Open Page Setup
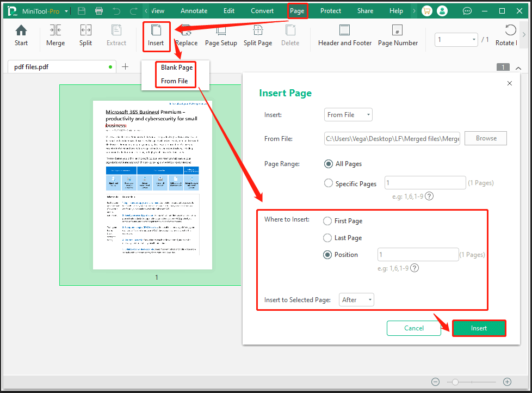 [221, 35]
